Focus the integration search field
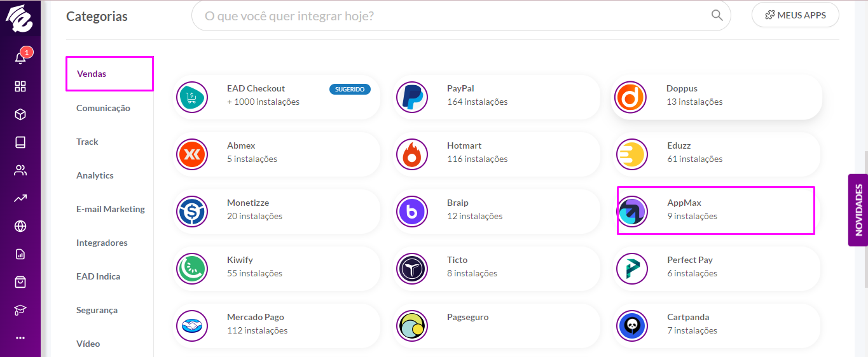The width and height of the screenshot is (868, 357). (461, 15)
